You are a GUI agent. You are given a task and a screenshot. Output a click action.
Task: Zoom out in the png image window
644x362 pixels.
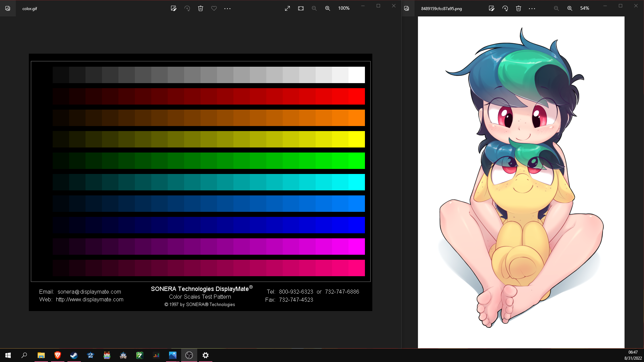556,8
